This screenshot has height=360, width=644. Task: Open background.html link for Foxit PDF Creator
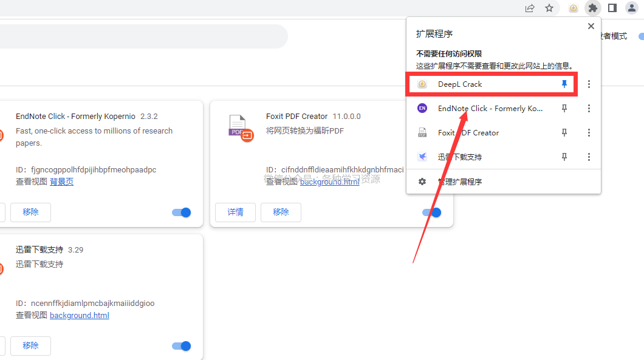[330, 182]
